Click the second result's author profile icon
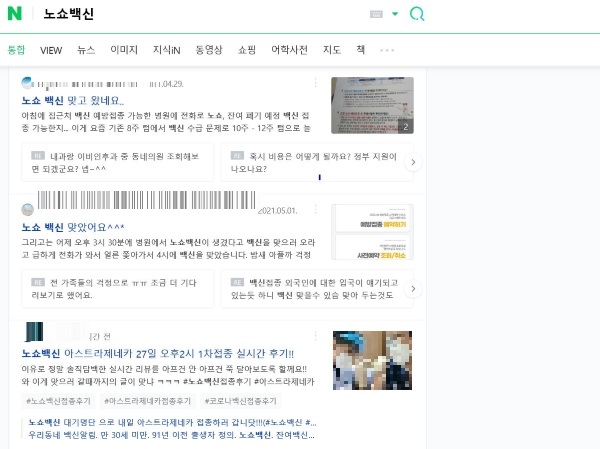This screenshot has height=449, width=600. coord(28,210)
